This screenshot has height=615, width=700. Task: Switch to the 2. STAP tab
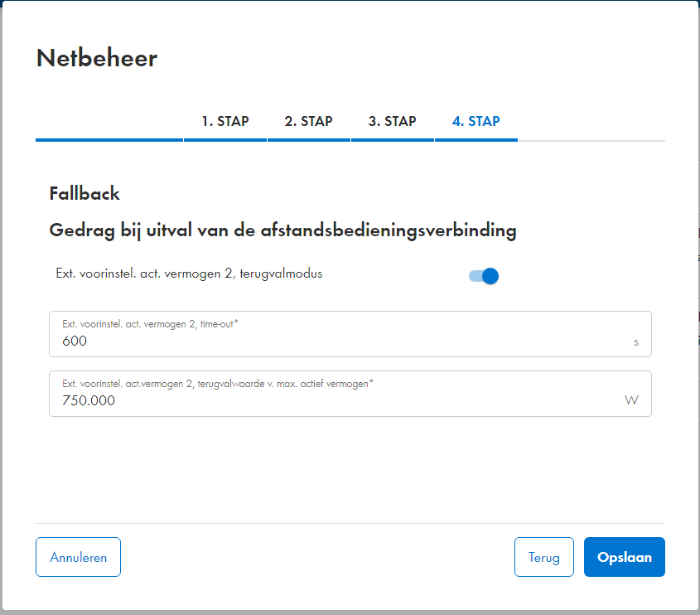pyautogui.click(x=308, y=121)
